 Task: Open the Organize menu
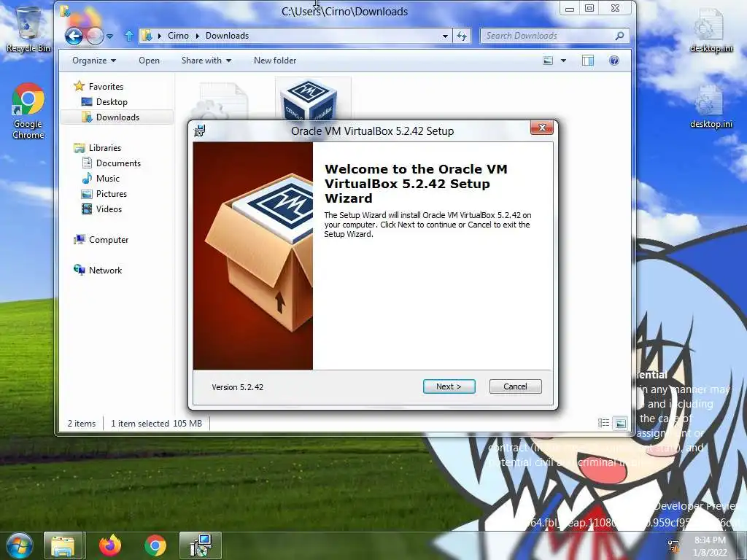[x=94, y=61]
